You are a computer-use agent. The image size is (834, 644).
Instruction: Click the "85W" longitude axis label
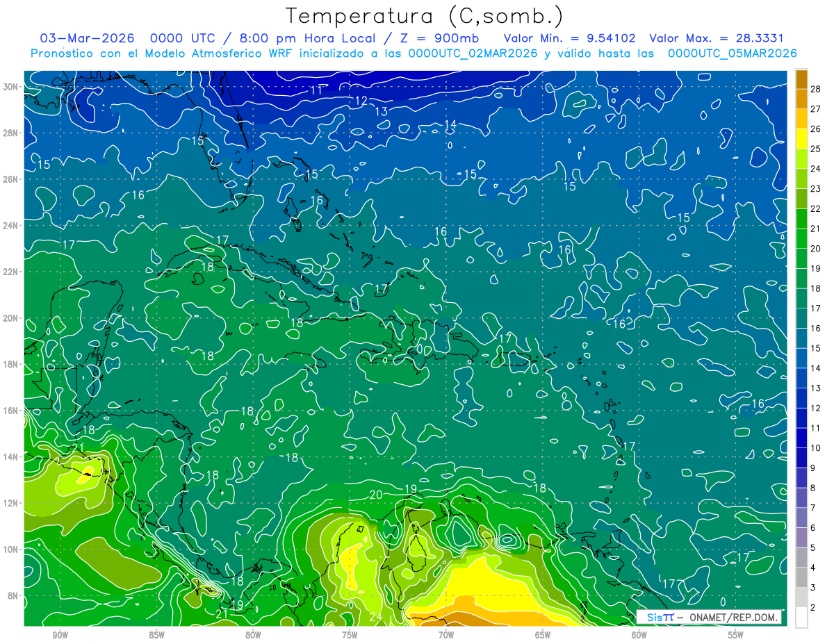pyautogui.click(x=156, y=635)
